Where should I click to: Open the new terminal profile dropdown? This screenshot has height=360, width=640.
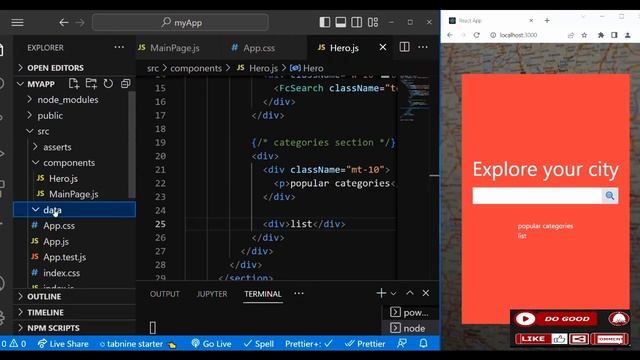click(393, 293)
